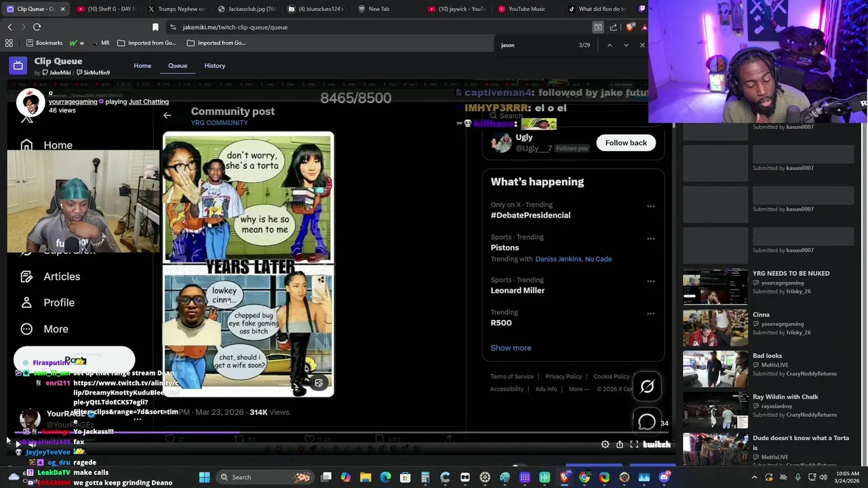Open the Articles icon in the X sidebar
The height and width of the screenshot is (488, 868).
click(26, 277)
